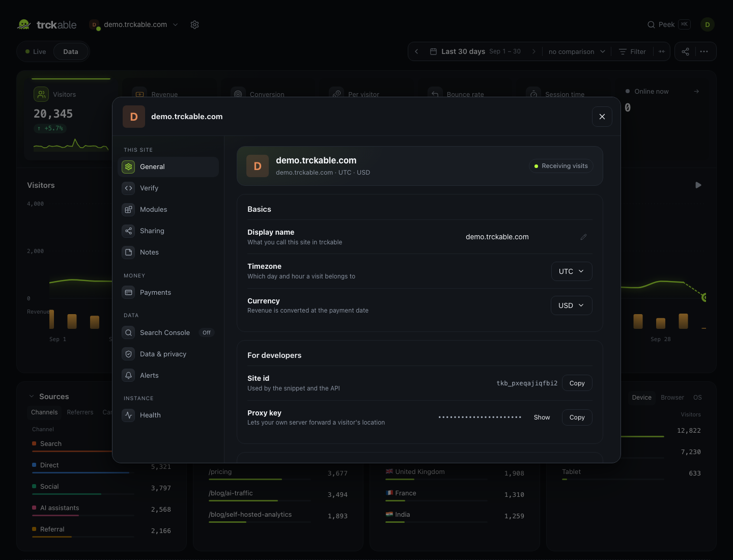Open the Payments section
The width and height of the screenshot is (733, 560).
pos(168,293)
